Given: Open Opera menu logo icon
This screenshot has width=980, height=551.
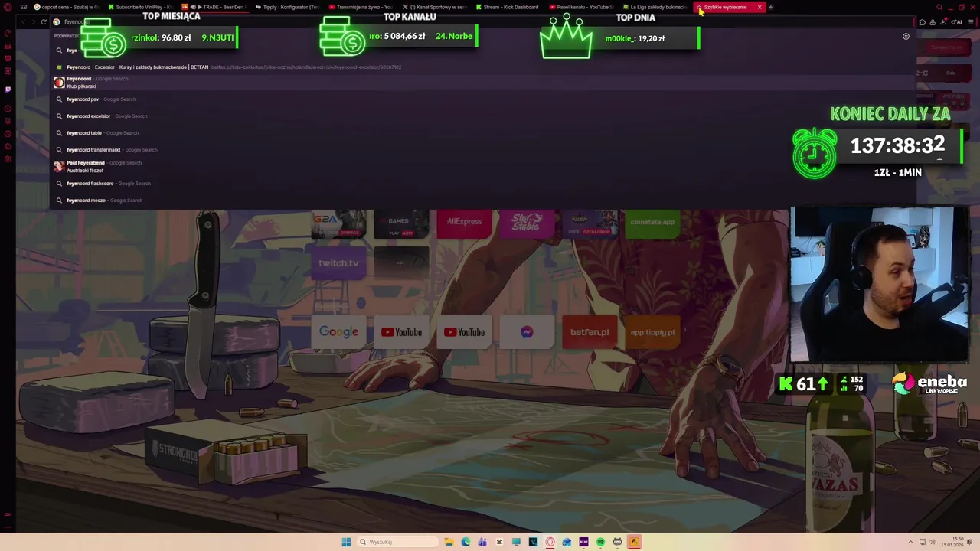Looking at the screenshot, I should pos(8,7).
